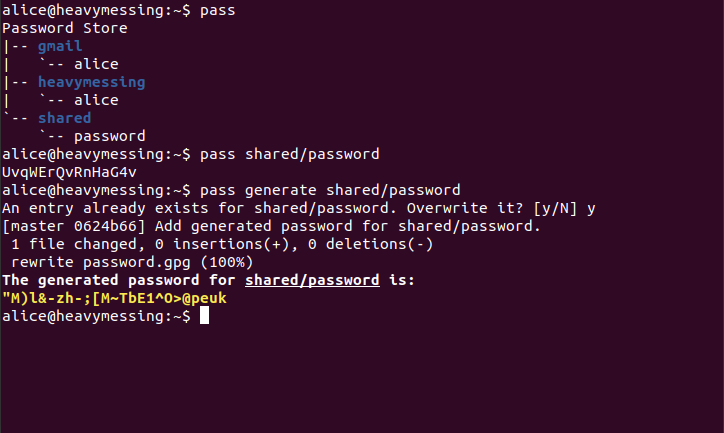Image resolution: width=724 pixels, height=433 pixels.
Task: Select the alice entry under heavymessing
Action: tap(96, 100)
